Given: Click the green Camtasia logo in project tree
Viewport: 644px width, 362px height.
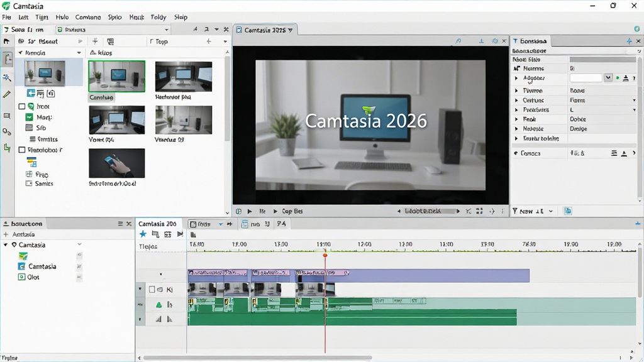Looking at the screenshot, I should 23,256.
